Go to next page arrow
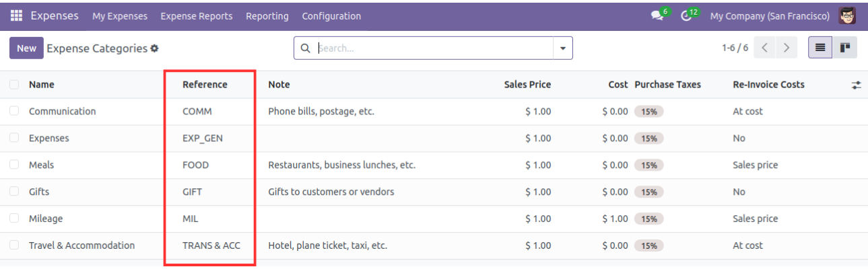Image resolution: width=868 pixels, height=269 pixels. click(786, 48)
